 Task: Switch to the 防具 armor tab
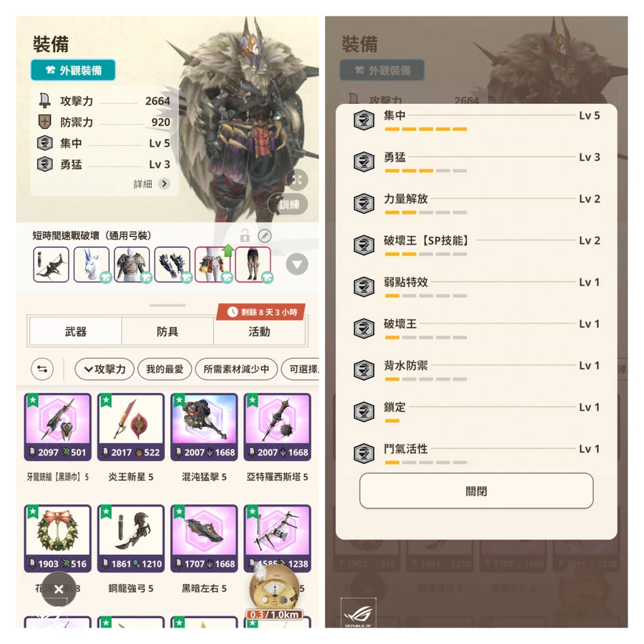(x=167, y=331)
